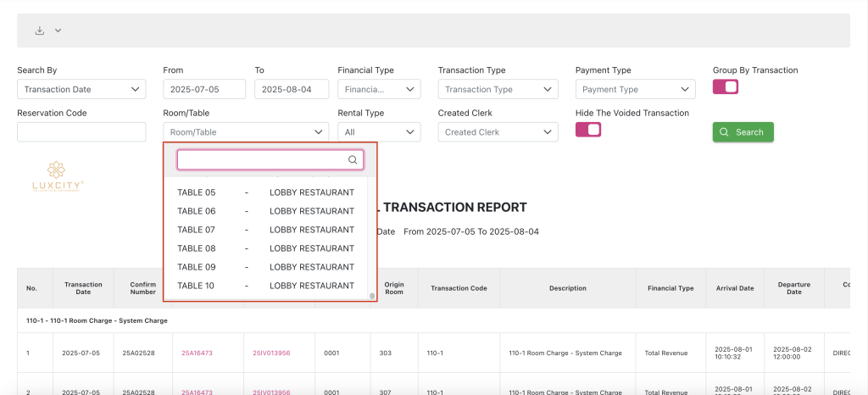
Task: Click the download export icon
Action: pos(39,31)
